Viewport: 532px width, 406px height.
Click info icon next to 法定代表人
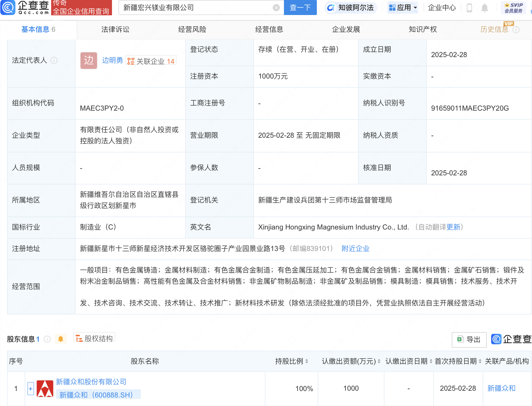click(x=54, y=60)
